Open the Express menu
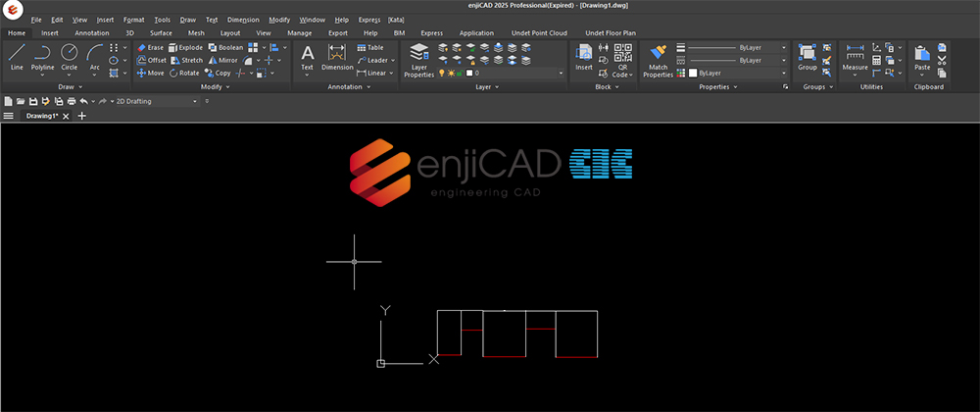980x412 pixels. point(369,20)
